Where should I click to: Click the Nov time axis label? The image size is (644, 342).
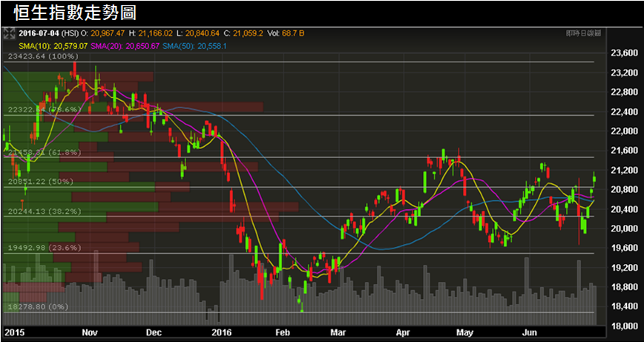pos(89,332)
